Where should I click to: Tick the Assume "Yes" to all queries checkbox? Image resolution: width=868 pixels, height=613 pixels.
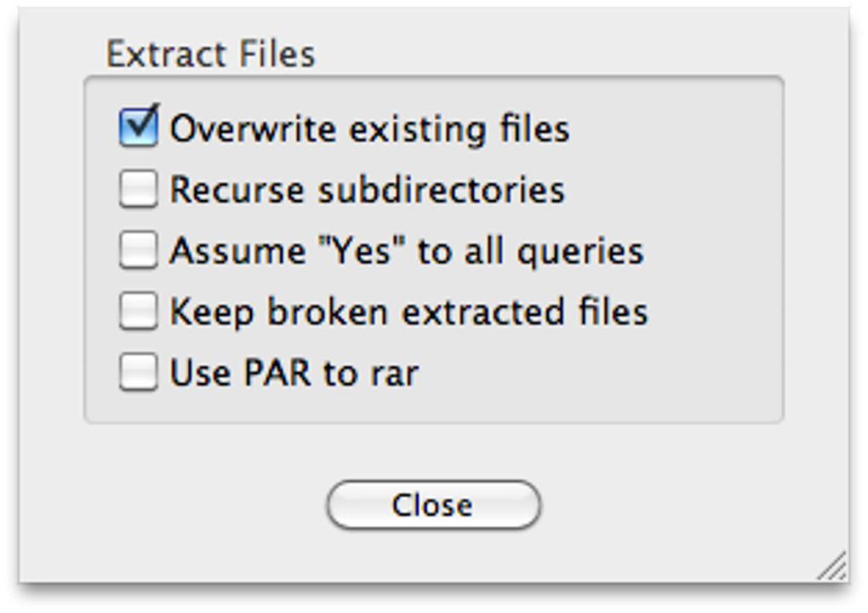(x=138, y=250)
